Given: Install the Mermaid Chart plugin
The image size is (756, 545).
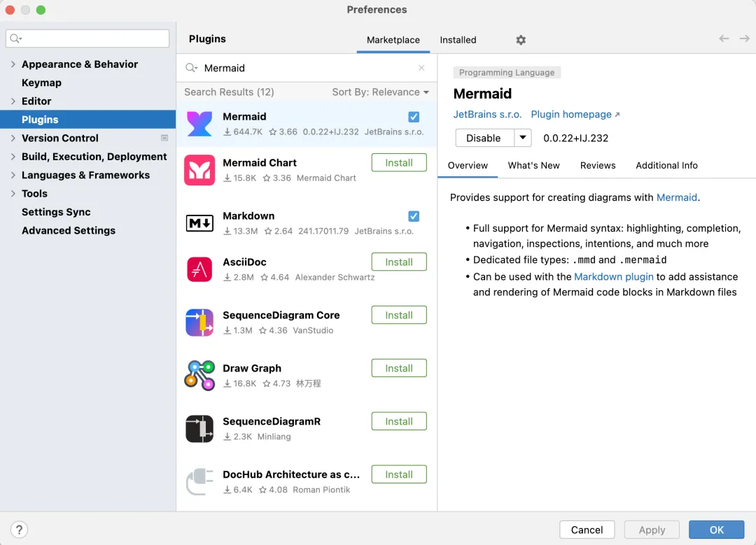Looking at the screenshot, I should click(399, 163).
